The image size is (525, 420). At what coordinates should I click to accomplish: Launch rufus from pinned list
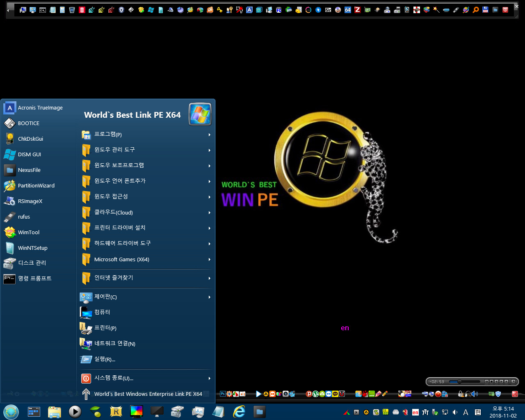39,217
